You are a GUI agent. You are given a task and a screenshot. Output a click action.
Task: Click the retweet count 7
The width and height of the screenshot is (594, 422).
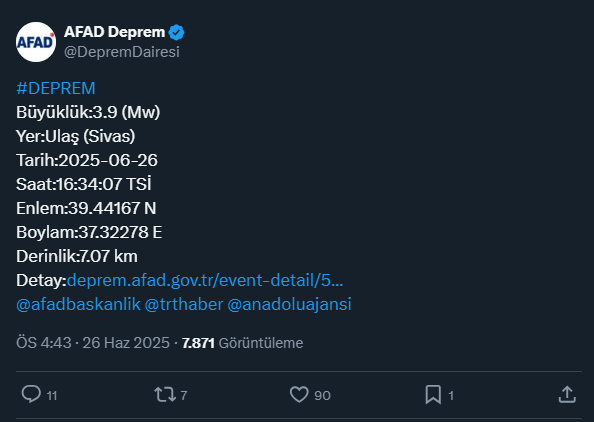[x=184, y=395]
